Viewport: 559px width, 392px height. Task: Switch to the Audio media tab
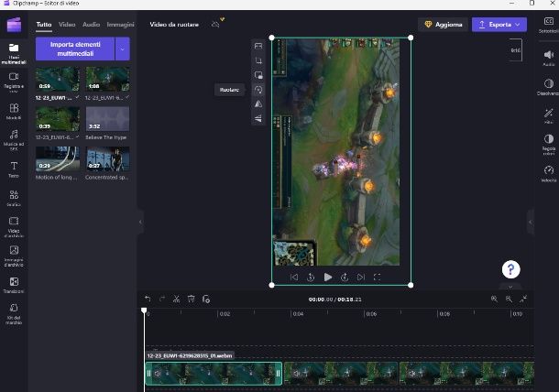pyautogui.click(x=92, y=24)
